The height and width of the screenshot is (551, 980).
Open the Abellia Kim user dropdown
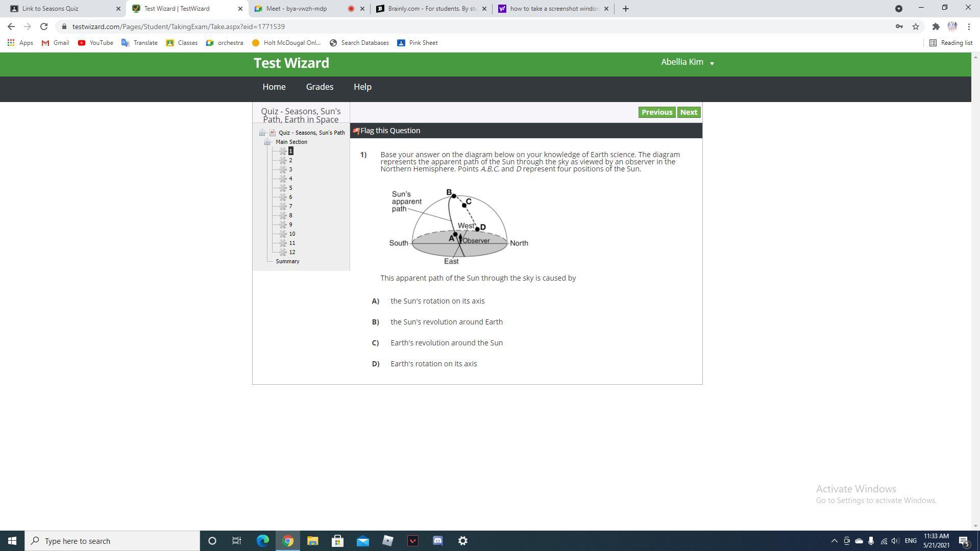pos(687,62)
